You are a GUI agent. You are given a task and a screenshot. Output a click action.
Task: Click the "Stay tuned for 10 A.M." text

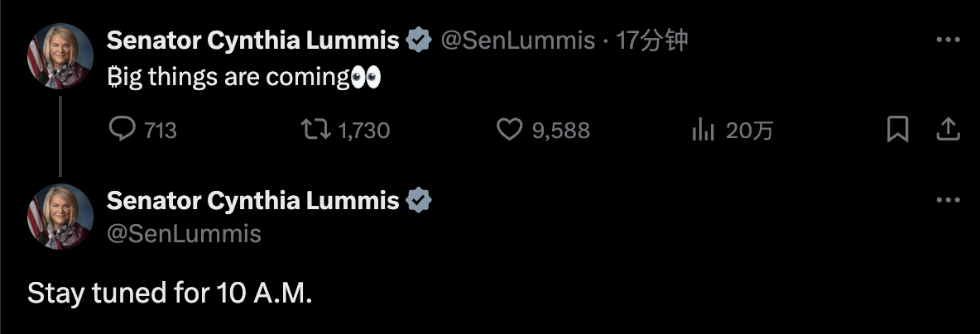point(170,293)
